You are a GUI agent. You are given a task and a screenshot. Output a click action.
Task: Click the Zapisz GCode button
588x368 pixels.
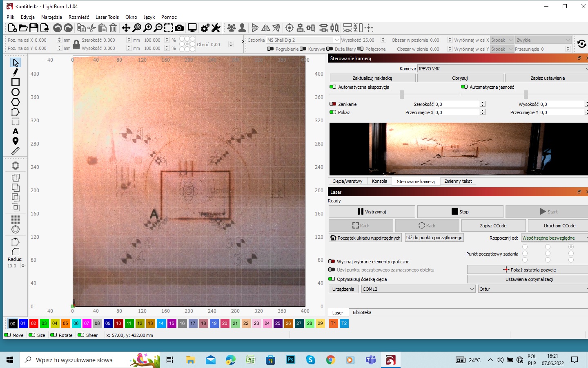493,226
